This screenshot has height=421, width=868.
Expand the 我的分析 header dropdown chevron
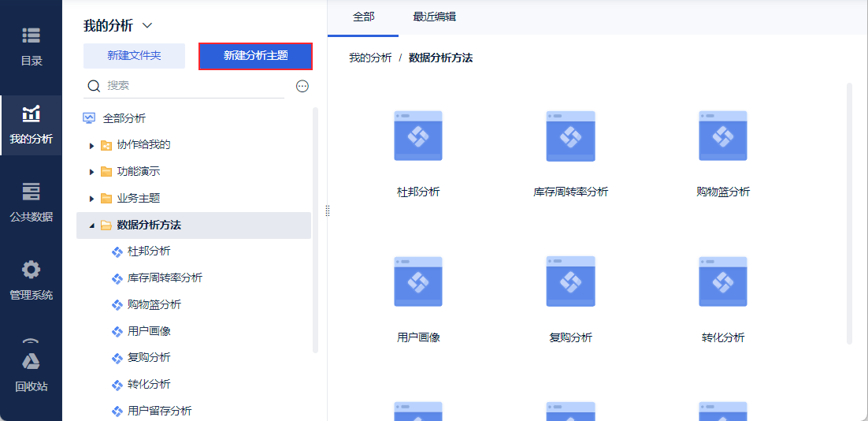click(x=147, y=25)
